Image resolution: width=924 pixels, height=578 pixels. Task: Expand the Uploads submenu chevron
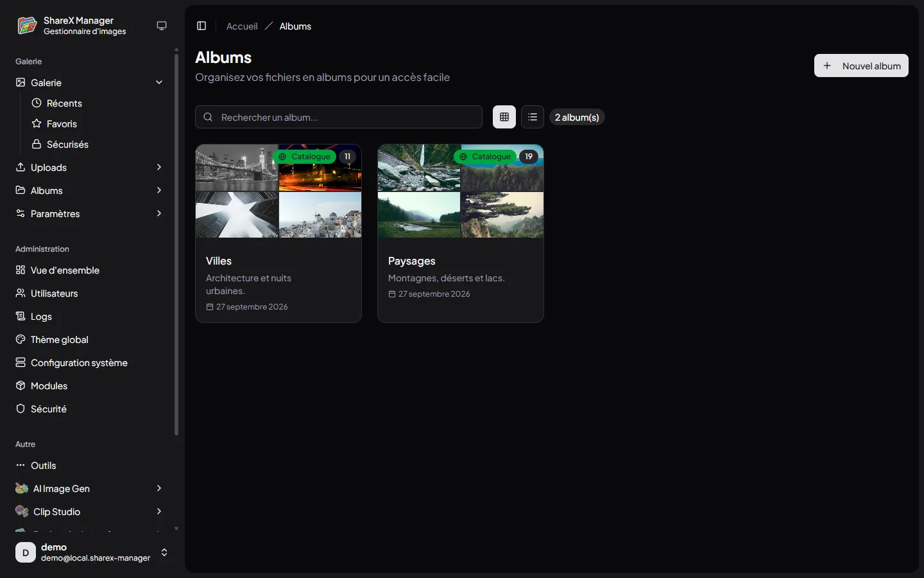click(x=159, y=168)
